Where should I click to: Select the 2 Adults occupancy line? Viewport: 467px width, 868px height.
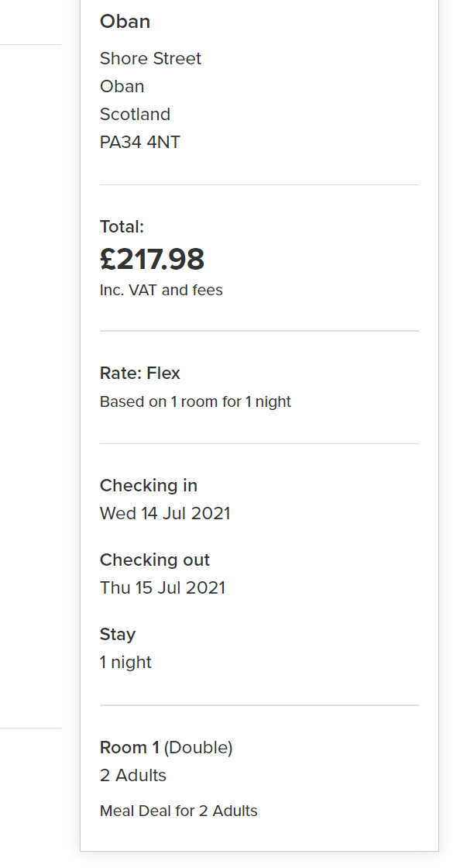[x=132, y=776]
